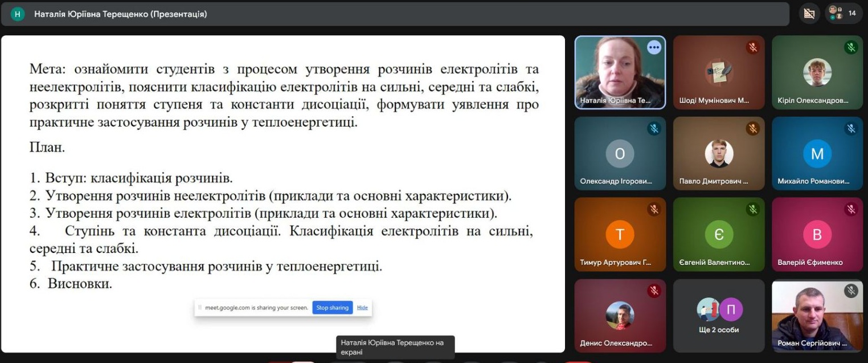
Task: Click name label Наталія Юріївна Те...
Action: click(615, 101)
